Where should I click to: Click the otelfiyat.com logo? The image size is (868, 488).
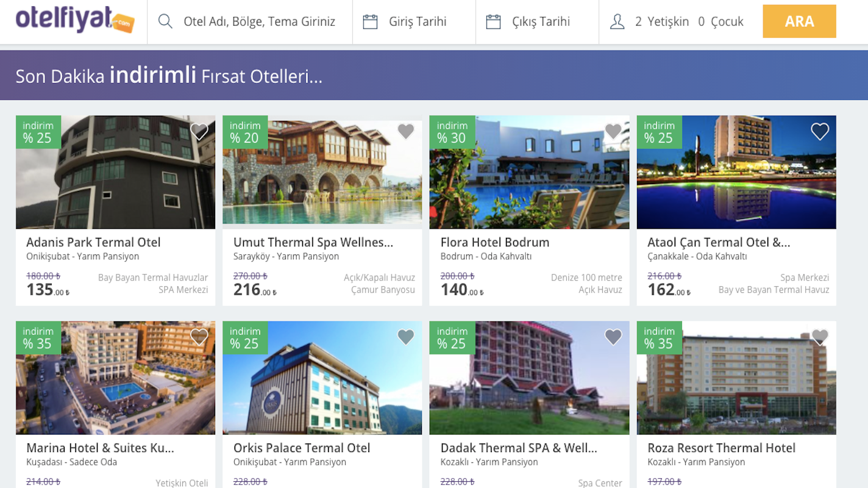(x=74, y=21)
